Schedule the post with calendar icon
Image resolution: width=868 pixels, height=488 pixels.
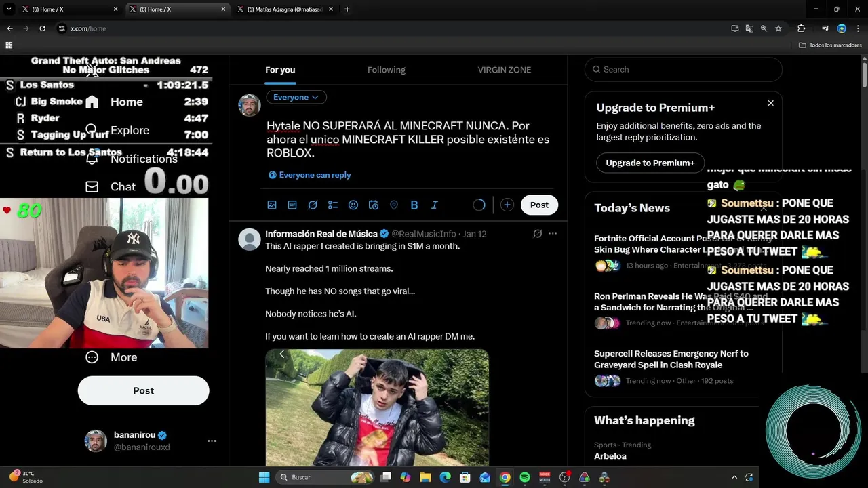click(x=374, y=205)
